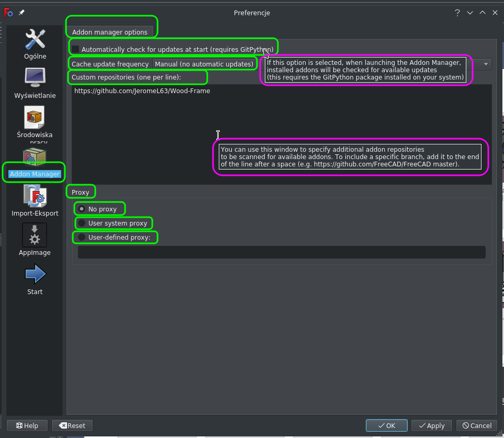Open the Ogólne preferences page

point(35,44)
